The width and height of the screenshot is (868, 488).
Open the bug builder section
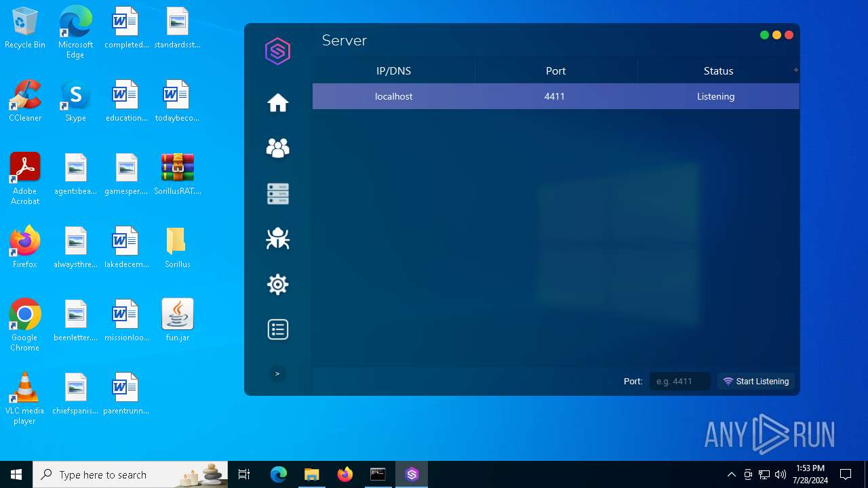278,239
